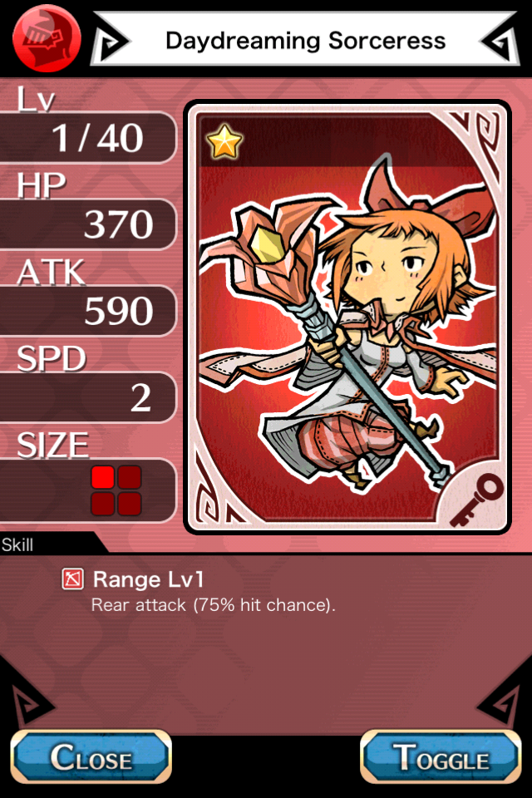Tap the key icon on the card corner
This screenshot has width=532, height=798.
click(476, 500)
